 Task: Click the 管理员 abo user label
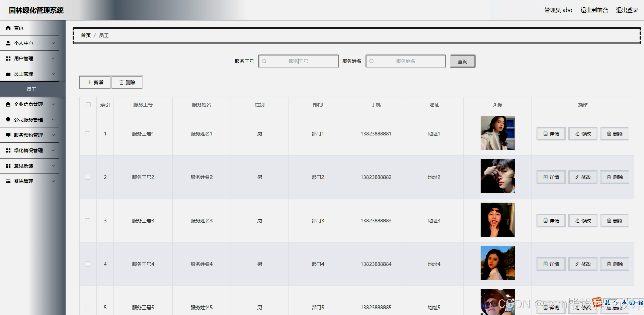point(558,10)
